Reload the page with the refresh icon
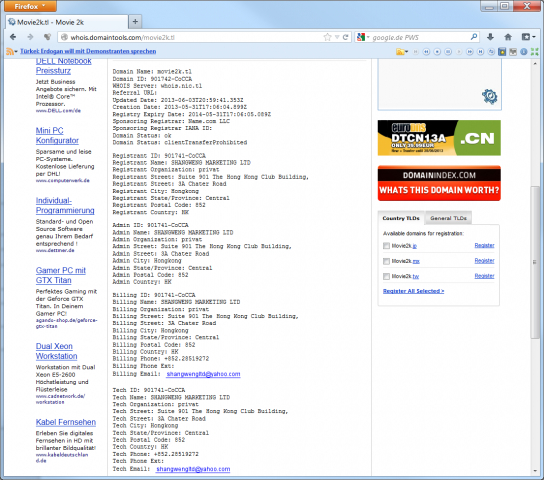Screen dimensions: 544x480 [345, 37]
